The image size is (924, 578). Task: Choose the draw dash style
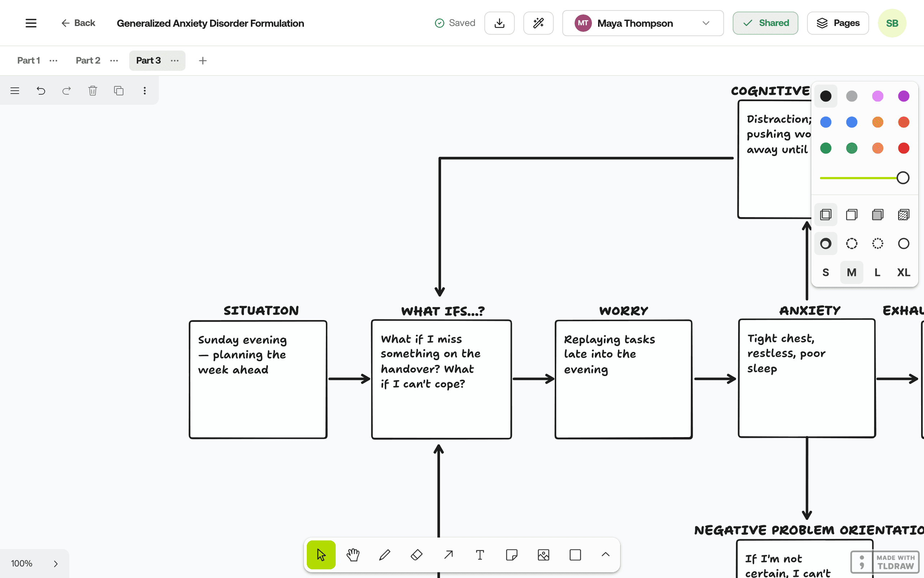tap(825, 243)
